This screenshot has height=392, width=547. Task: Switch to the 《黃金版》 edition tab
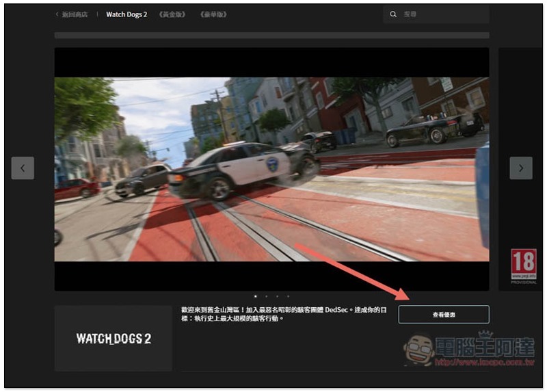tap(172, 14)
